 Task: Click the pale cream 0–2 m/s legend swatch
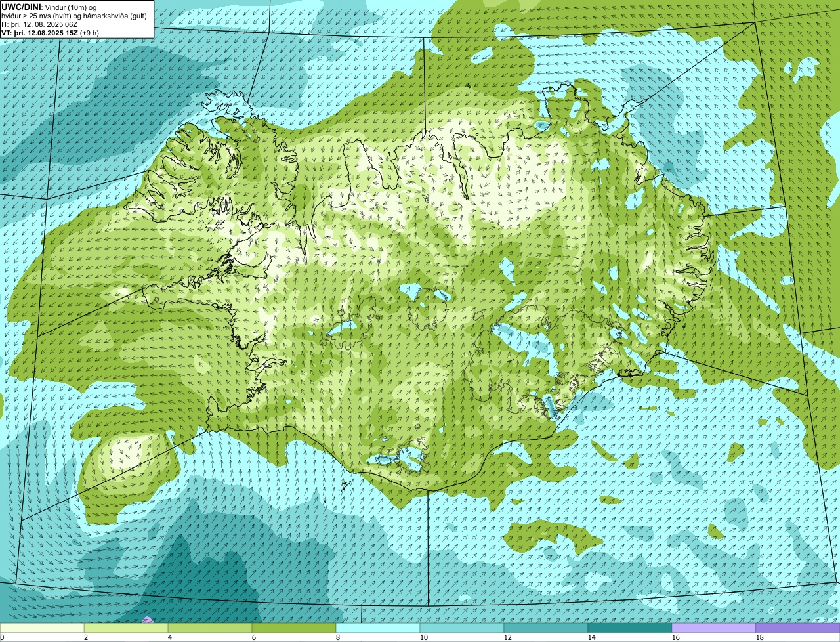click(42, 628)
